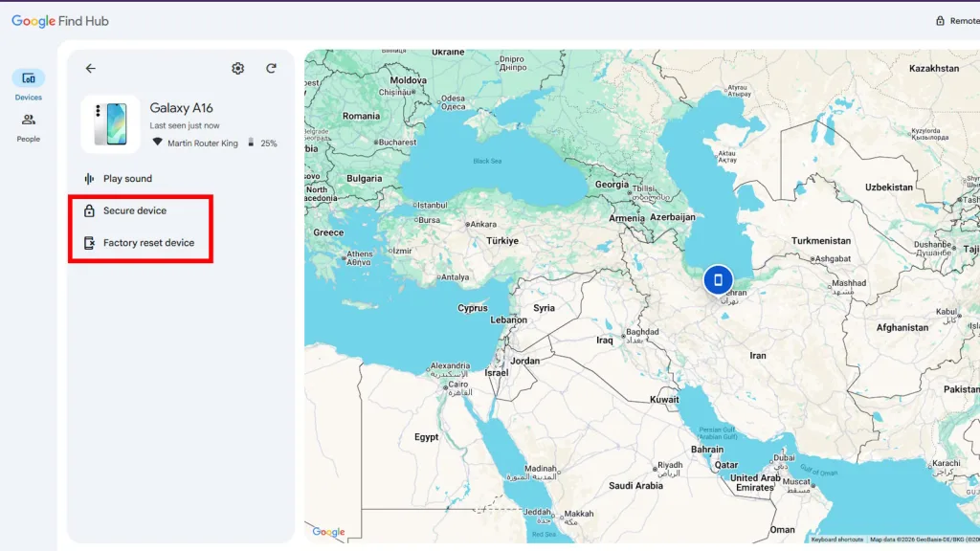This screenshot has height=551, width=980.
Task: Click the Play sound speaker icon
Action: (x=89, y=178)
